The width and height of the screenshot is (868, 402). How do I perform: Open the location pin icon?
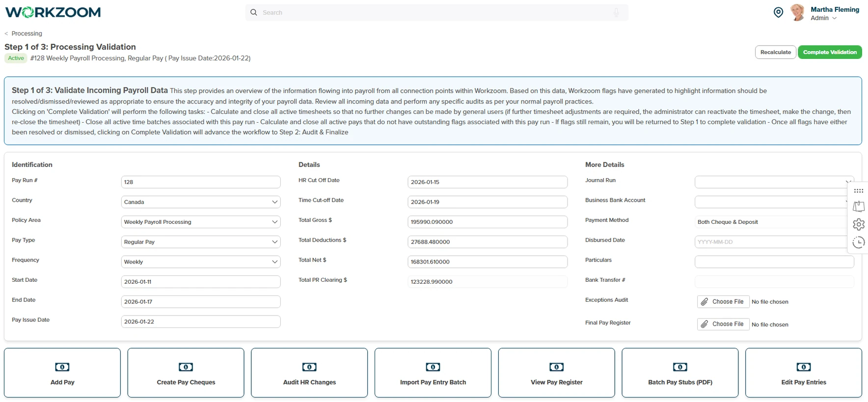click(x=778, y=12)
